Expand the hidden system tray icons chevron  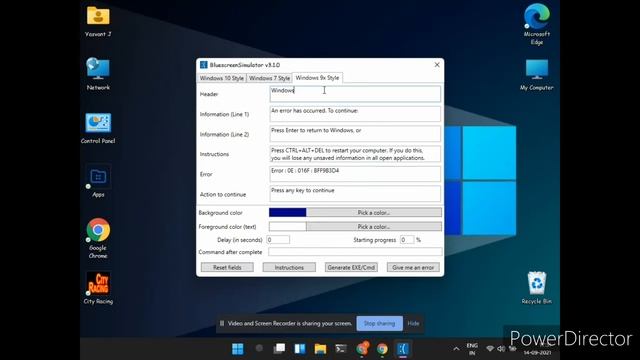point(456,349)
